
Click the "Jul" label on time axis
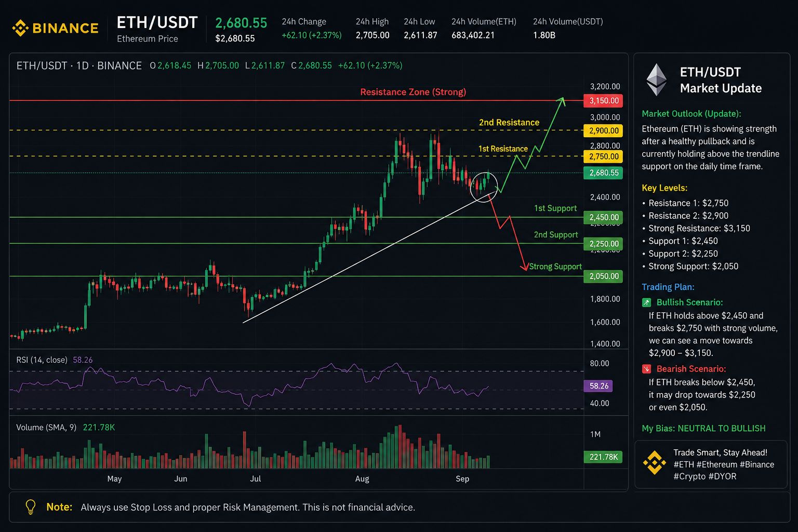click(x=256, y=479)
